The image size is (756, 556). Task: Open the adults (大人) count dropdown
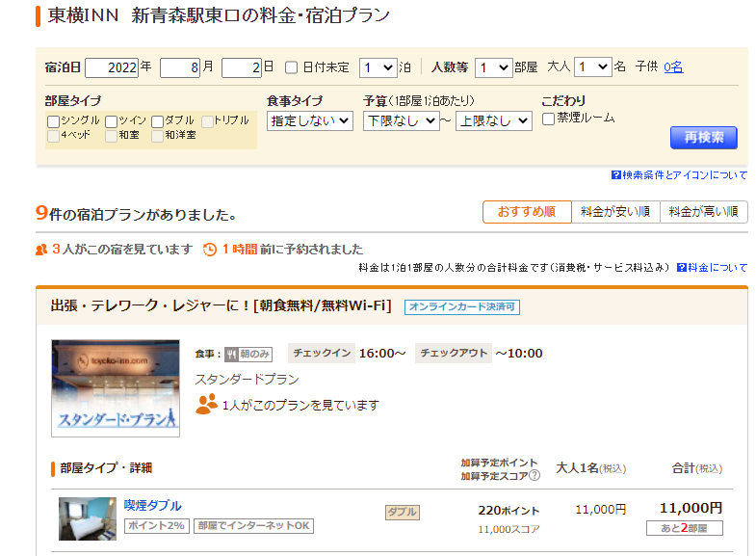click(593, 66)
